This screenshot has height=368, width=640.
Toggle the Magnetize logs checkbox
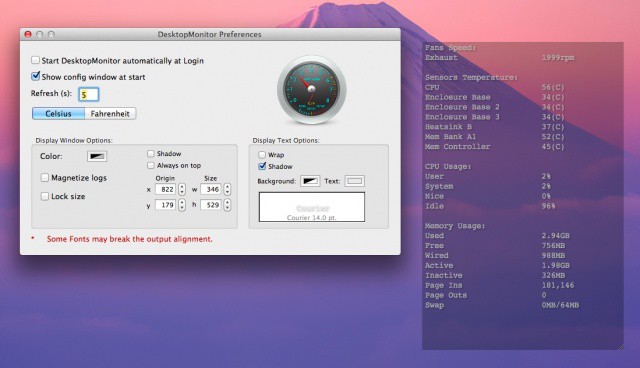(45, 177)
